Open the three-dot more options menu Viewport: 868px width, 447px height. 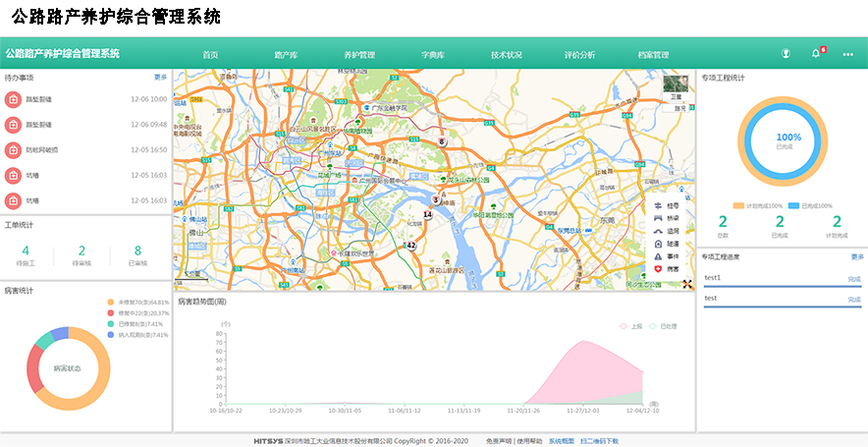click(x=848, y=54)
